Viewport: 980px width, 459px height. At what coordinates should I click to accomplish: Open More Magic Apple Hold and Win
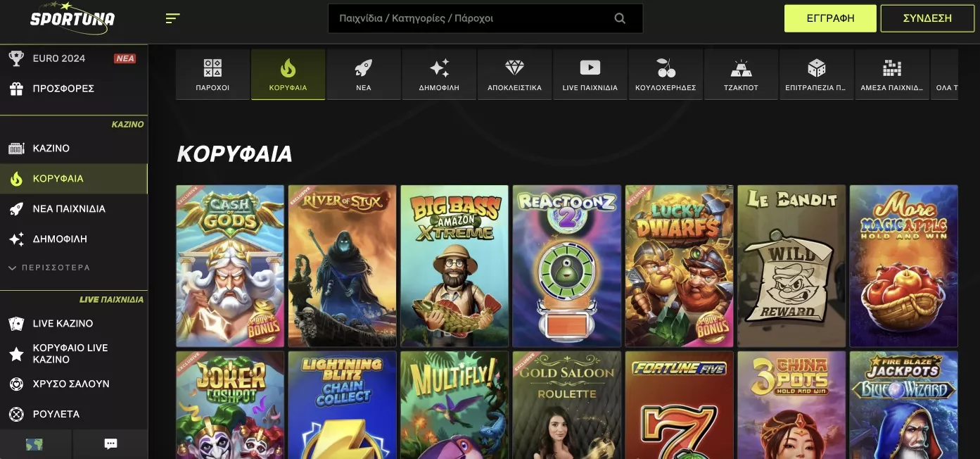pos(904,266)
